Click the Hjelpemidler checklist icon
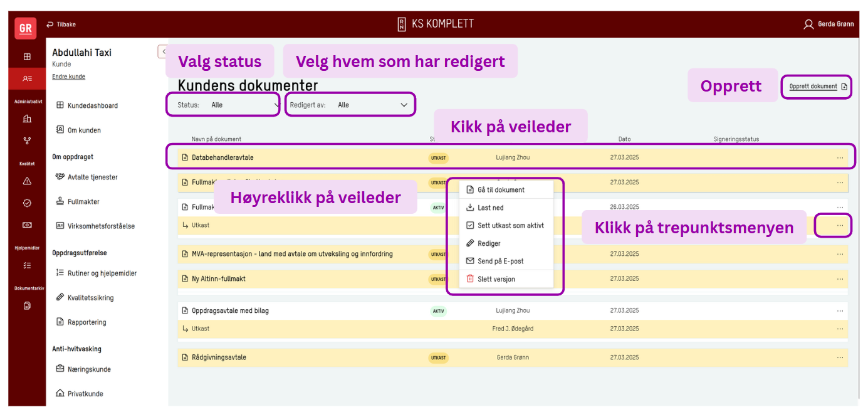The height and width of the screenshot is (417, 868). tap(27, 265)
